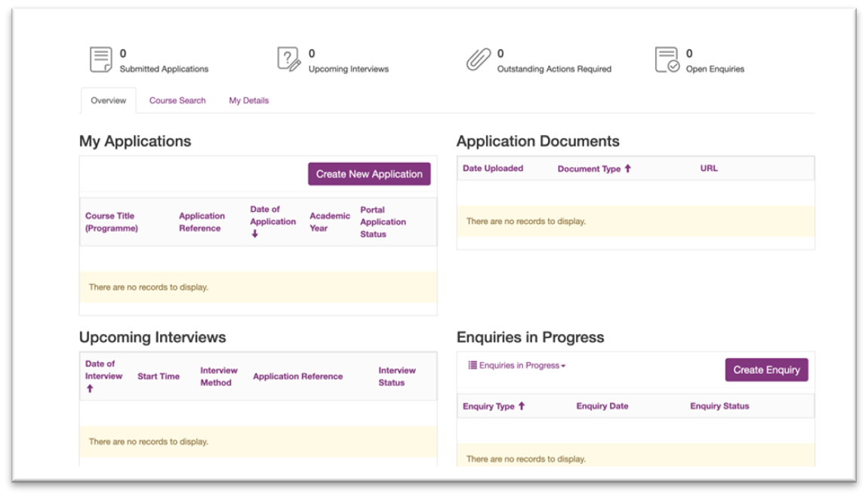The image size is (868, 497).
Task: Sort enquiries by Enquiry Date
Action: [x=602, y=406]
